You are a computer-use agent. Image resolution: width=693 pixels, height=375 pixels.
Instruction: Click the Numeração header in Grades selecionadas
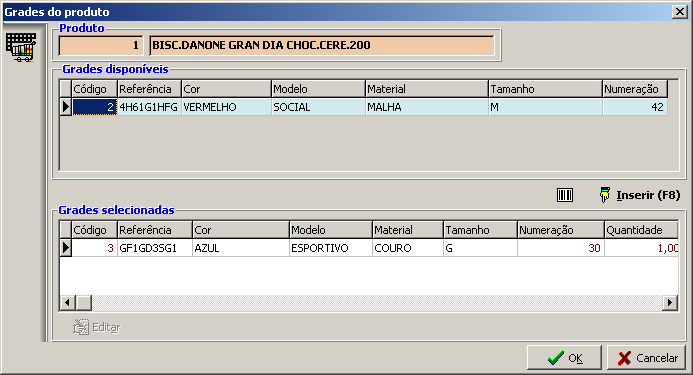pyautogui.click(x=560, y=230)
